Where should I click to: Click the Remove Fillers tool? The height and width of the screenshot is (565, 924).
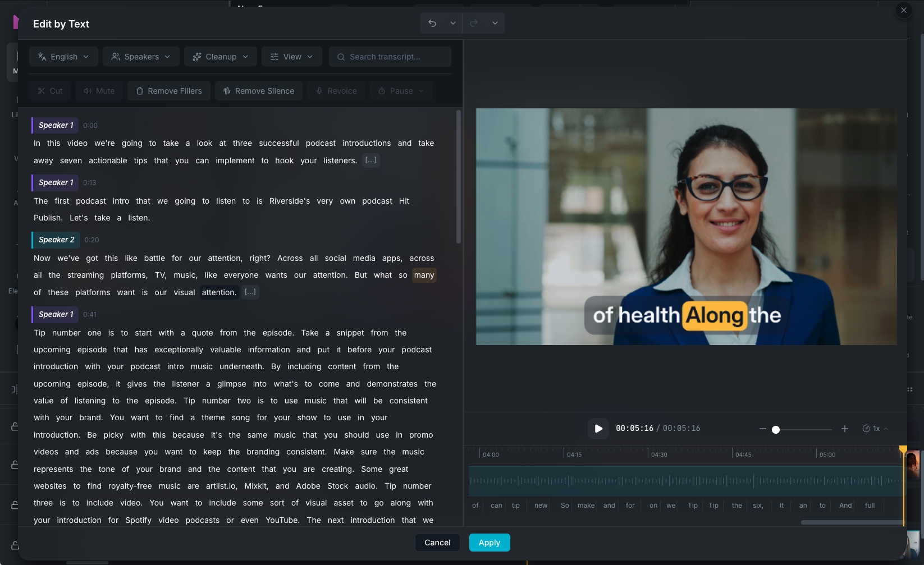tap(168, 90)
